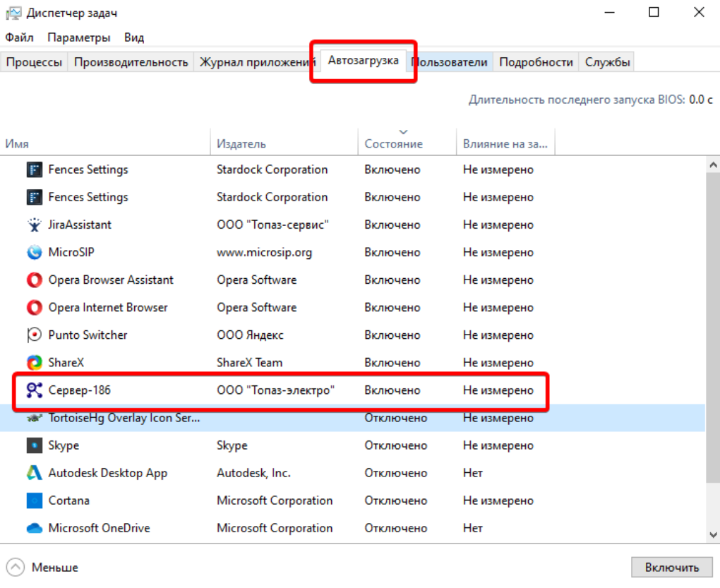Click the Skype icon in list

35,445
